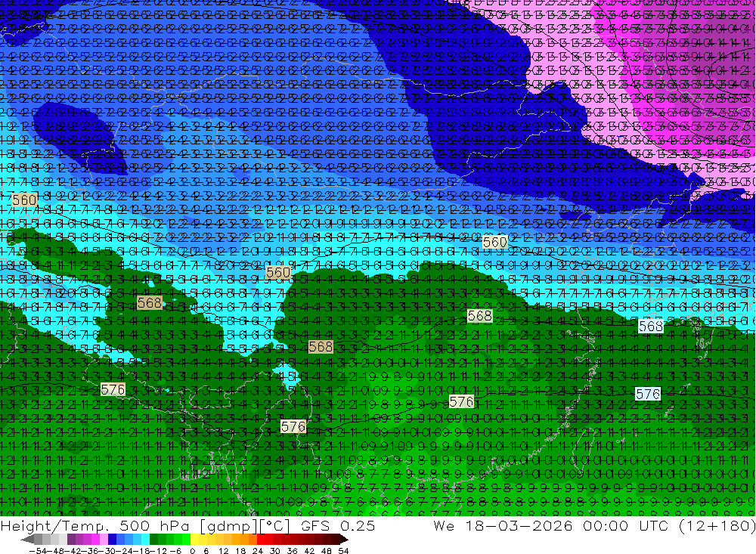
Task: Click the '-12' scale label
Action: [158, 551]
